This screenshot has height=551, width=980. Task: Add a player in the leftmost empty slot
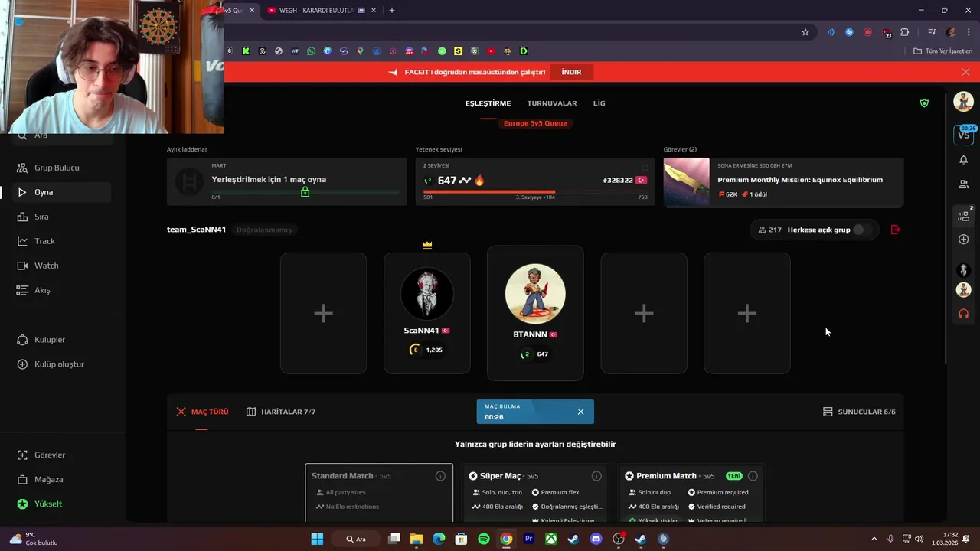(x=323, y=313)
